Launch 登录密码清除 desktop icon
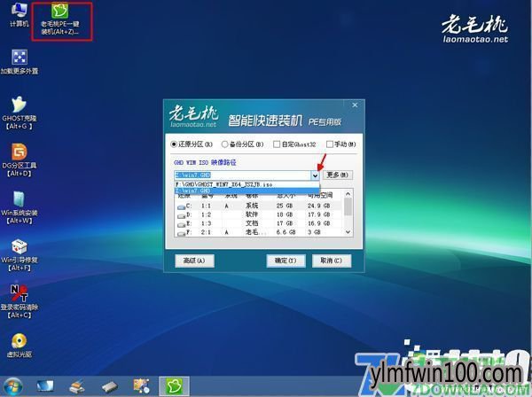The width and height of the screenshot is (532, 397). point(19,301)
